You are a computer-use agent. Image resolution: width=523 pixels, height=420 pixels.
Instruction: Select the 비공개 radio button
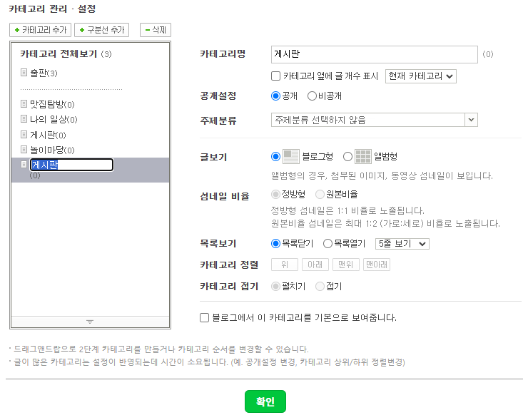point(312,96)
